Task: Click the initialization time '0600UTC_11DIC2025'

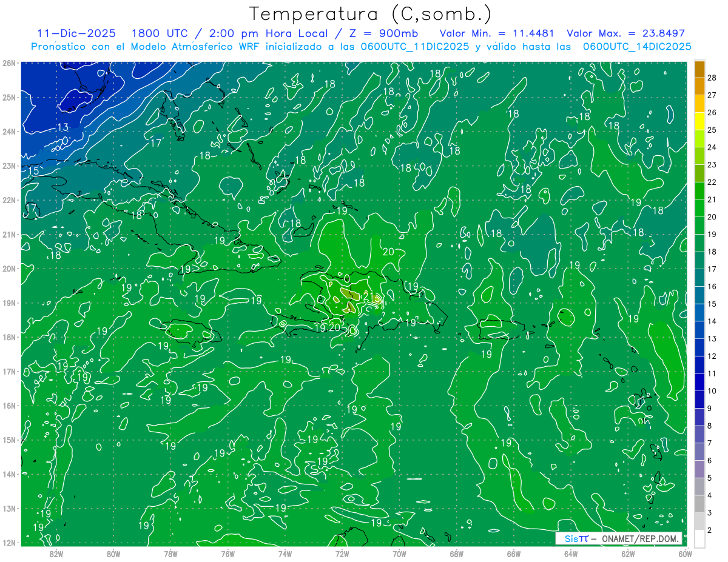Action: tap(415, 47)
